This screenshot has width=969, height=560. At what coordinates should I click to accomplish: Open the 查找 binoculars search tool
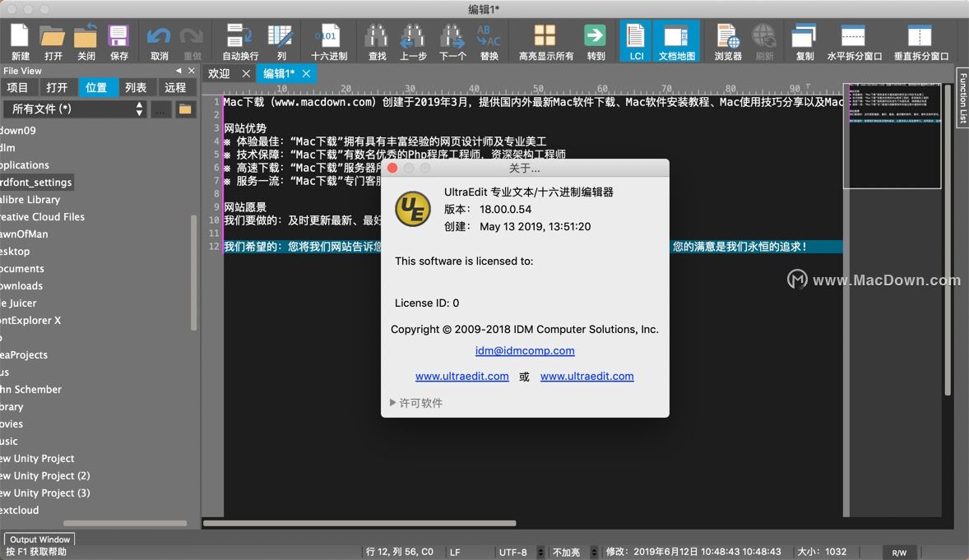[x=377, y=41]
